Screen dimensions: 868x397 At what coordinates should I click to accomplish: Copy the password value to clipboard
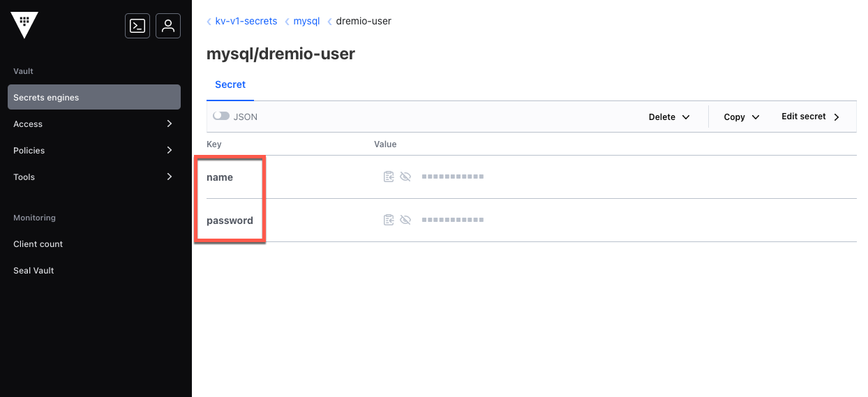click(389, 220)
